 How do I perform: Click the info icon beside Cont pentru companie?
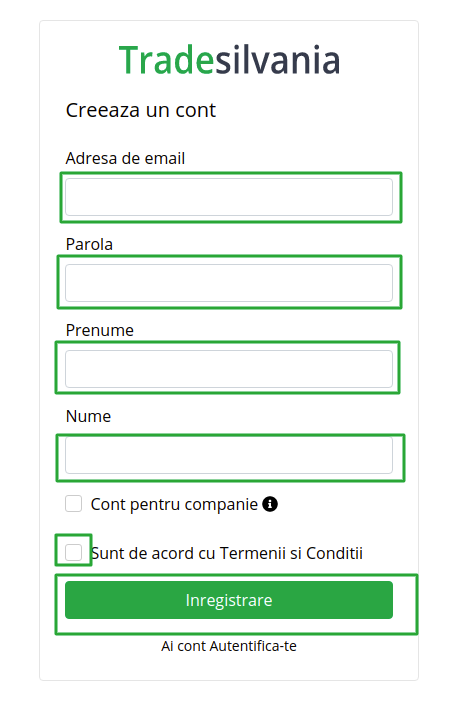coord(270,504)
